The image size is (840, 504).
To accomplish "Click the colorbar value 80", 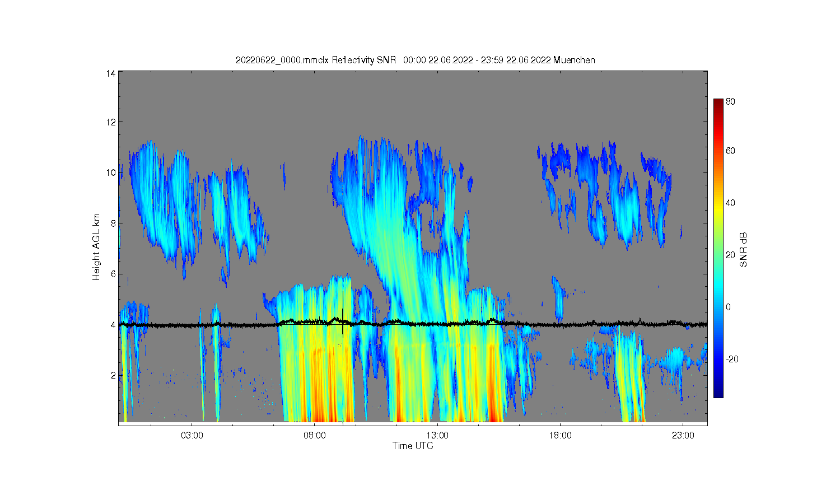I will tap(731, 101).
